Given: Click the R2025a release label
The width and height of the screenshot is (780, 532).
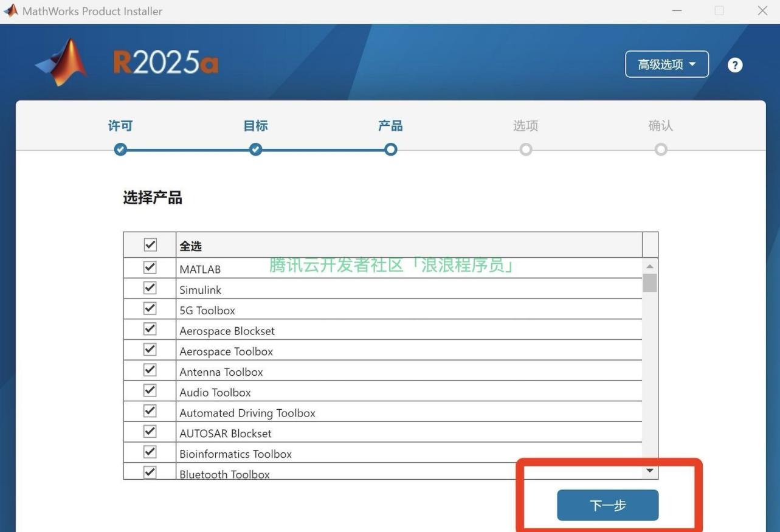Looking at the screenshot, I should point(166,62).
